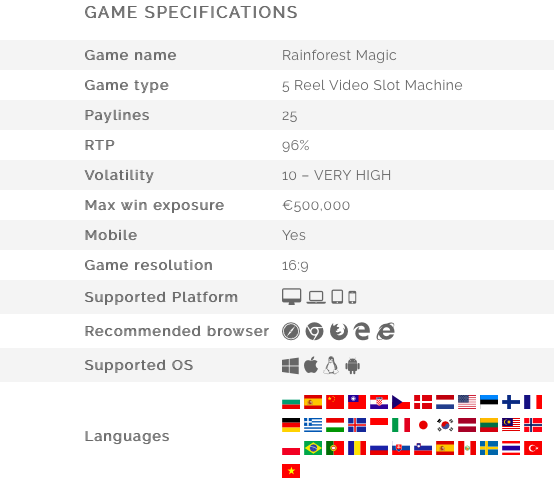555x491 pixels.
Task: Select the Safari browser icon
Action: click(291, 331)
